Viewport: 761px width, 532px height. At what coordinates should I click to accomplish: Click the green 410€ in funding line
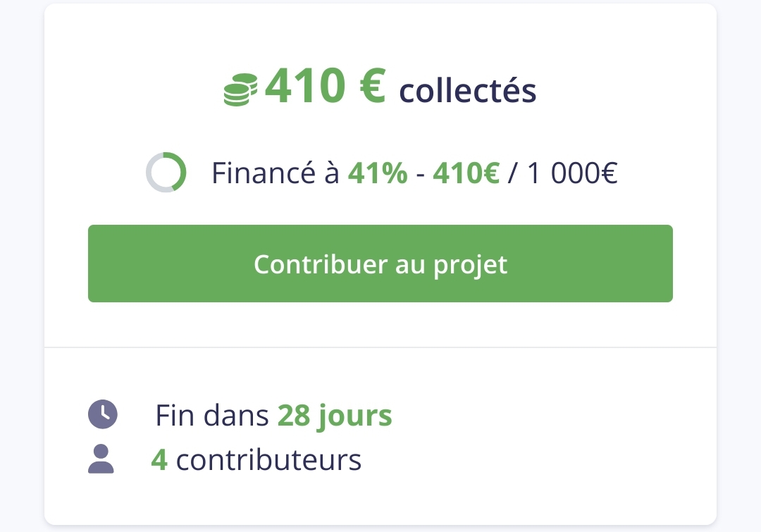tap(466, 173)
